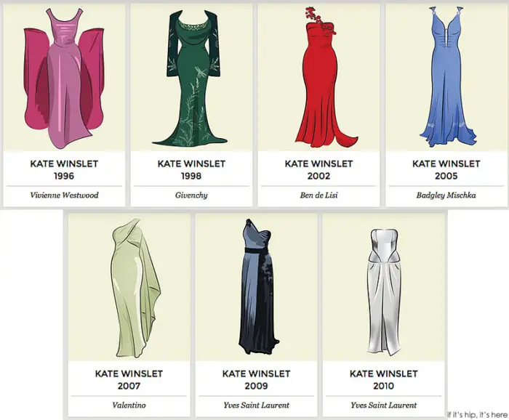509x420 pixels.
Task: Click the 'Givenchy' designer label
Action: (x=191, y=195)
